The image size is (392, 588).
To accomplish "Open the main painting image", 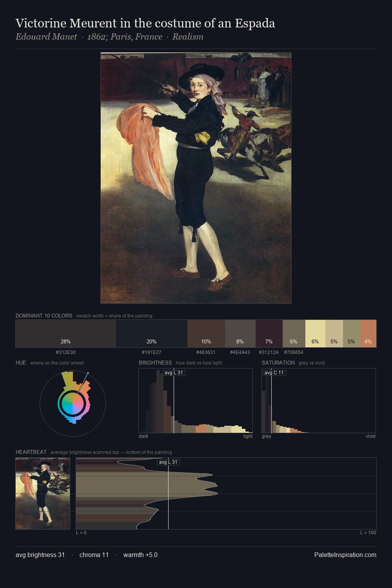I will tap(196, 178).
